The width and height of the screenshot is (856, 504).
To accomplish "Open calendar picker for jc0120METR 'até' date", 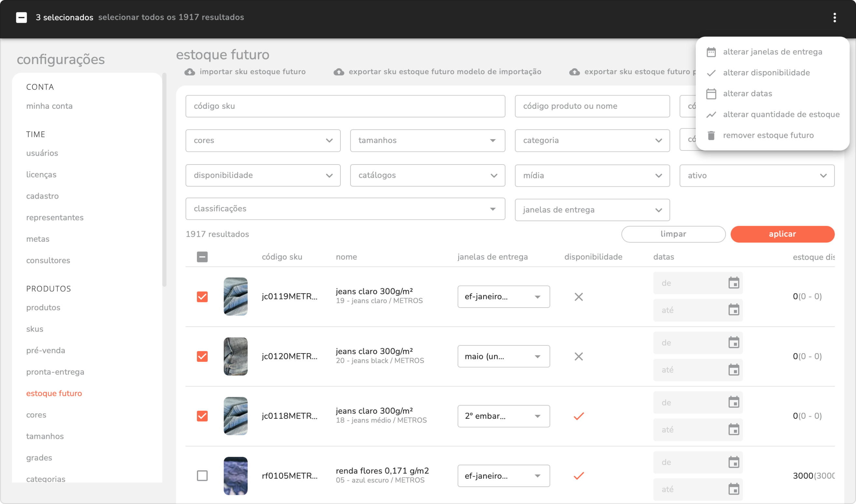I will (734, 370).
